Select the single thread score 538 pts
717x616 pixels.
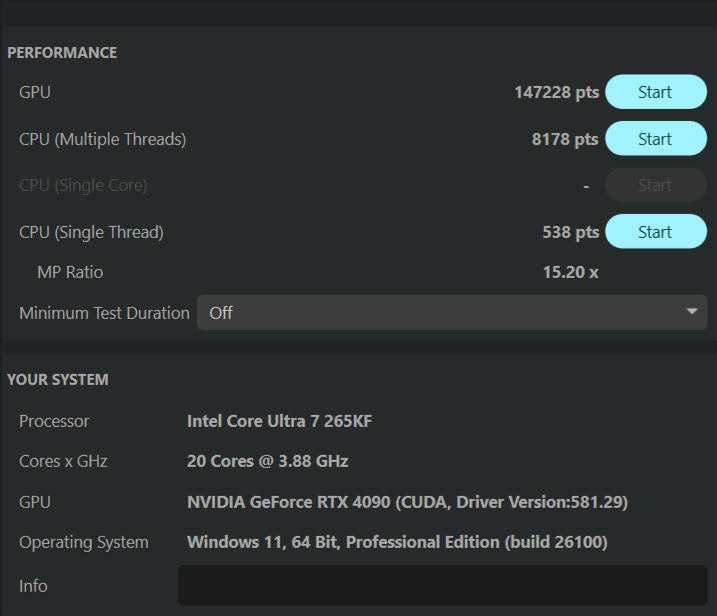(571, 232)
